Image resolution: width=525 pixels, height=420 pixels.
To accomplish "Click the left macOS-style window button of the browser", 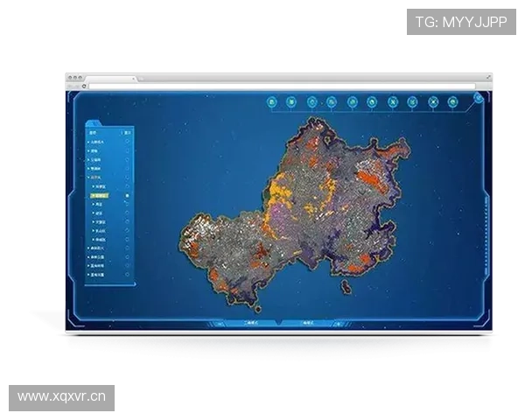I will coord(70,77).
